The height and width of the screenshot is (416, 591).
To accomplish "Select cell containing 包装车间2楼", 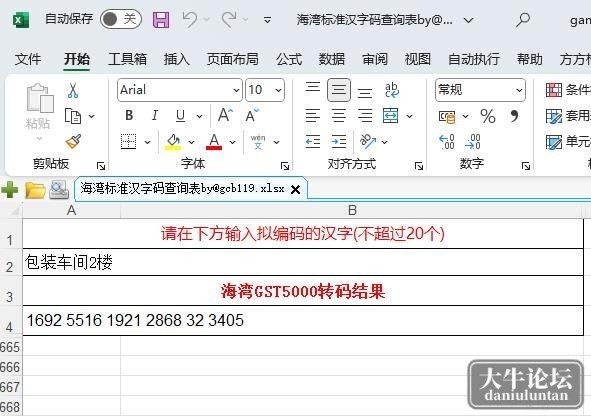I will (x=303, y=262).
